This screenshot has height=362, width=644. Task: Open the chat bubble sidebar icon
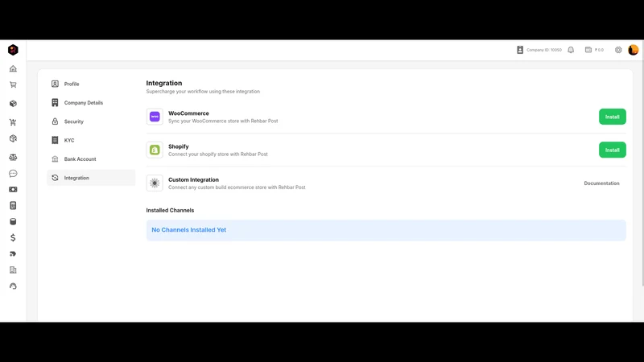tap(13, 174)
